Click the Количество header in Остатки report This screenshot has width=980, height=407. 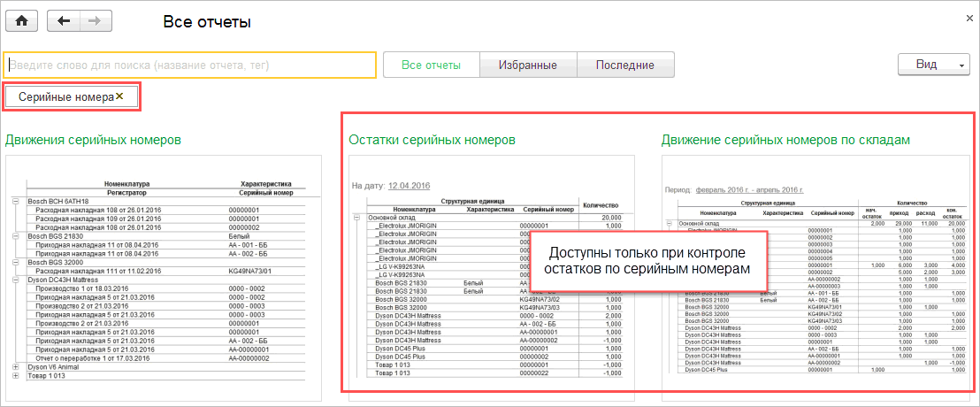click(x=601, y=205)
